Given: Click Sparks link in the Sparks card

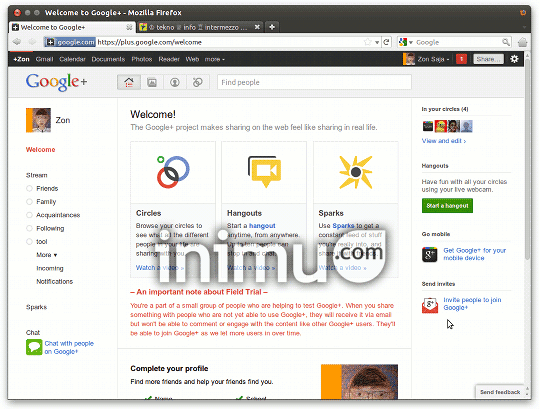Looking at the screenshot, I should click(x=343, y=226).
